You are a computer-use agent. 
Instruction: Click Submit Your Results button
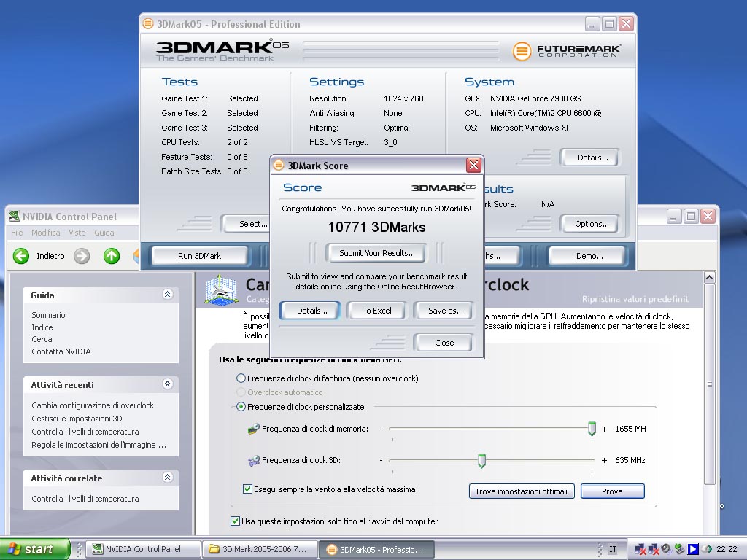(x=376, y=253)
